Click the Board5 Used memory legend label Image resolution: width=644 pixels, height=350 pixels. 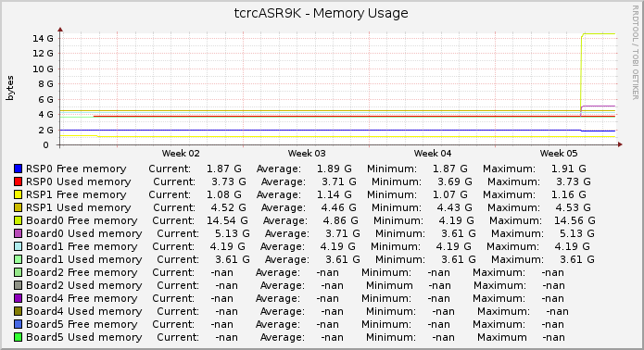(83, 337)
